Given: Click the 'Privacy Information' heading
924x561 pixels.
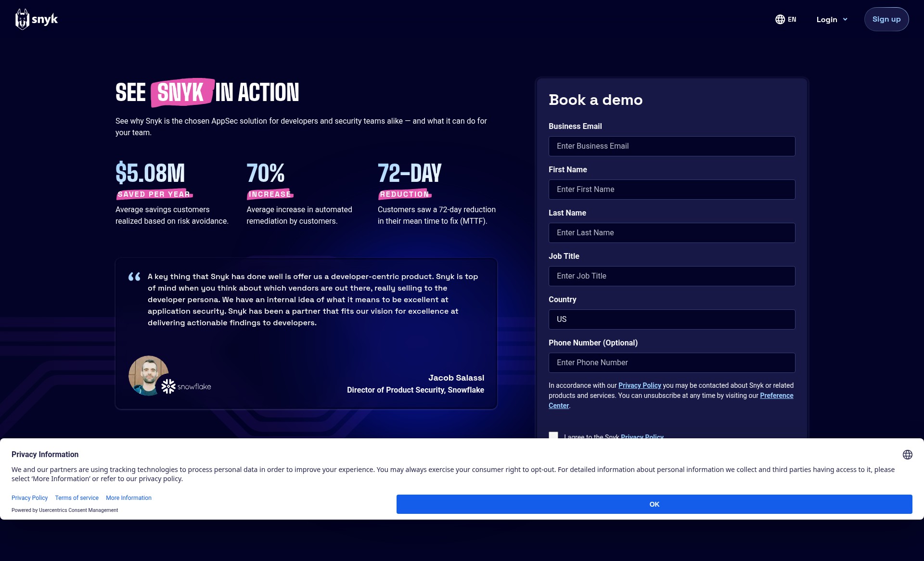Looking at the screenshot, I should tap(45, 455).
